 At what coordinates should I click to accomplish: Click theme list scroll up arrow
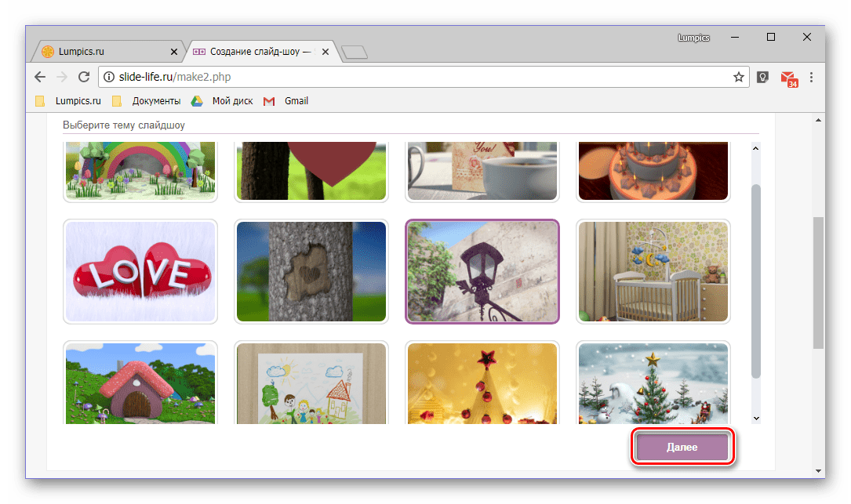[x=755, y=148]
